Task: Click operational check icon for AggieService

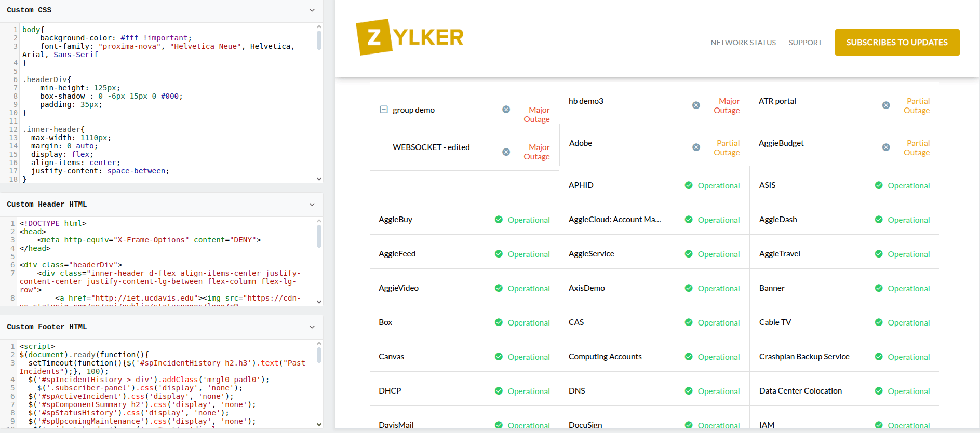Action: (689, 254)
